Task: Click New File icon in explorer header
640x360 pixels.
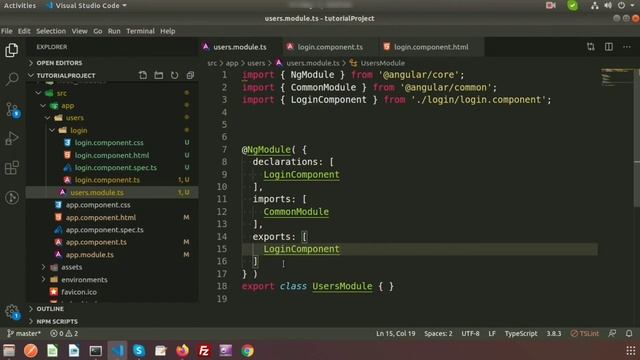Action: [x=142, y=76]
